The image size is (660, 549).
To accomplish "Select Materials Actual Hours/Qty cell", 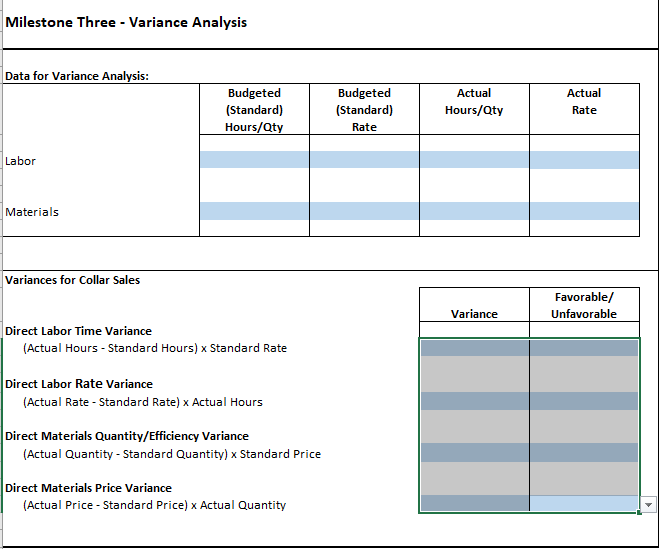I will [474, 211].
